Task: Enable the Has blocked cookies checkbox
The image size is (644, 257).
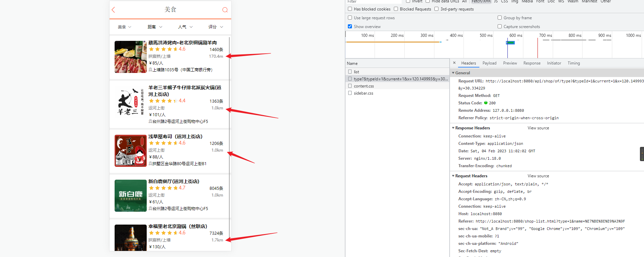Action: click(350, 9)
